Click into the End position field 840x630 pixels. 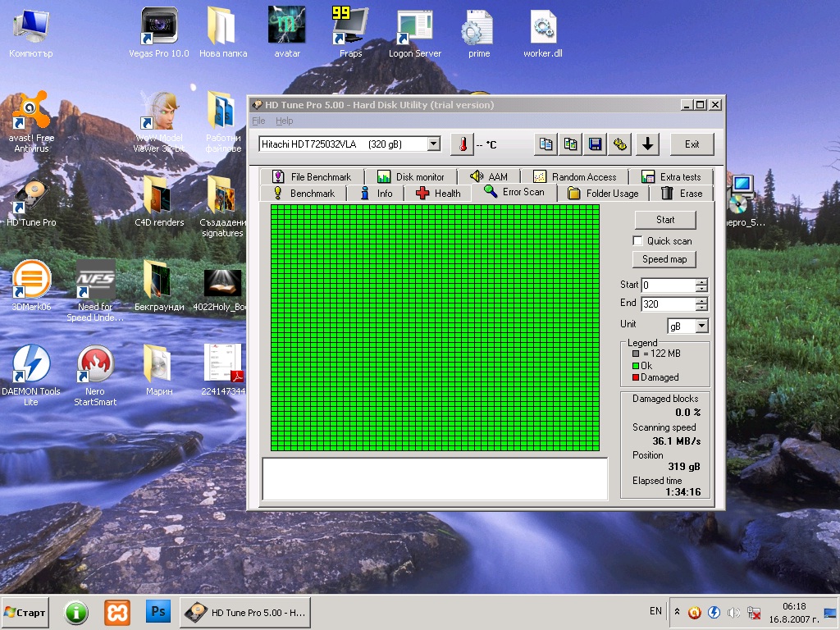pos(669,304)
